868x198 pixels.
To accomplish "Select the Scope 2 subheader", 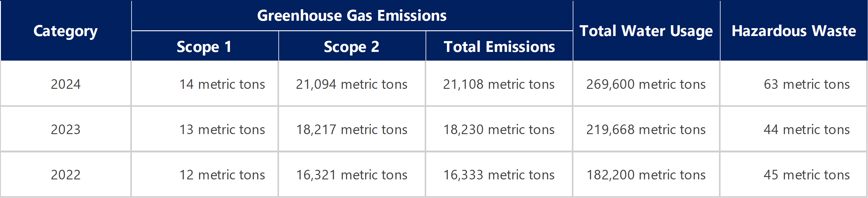I will [x=351, y=46].
